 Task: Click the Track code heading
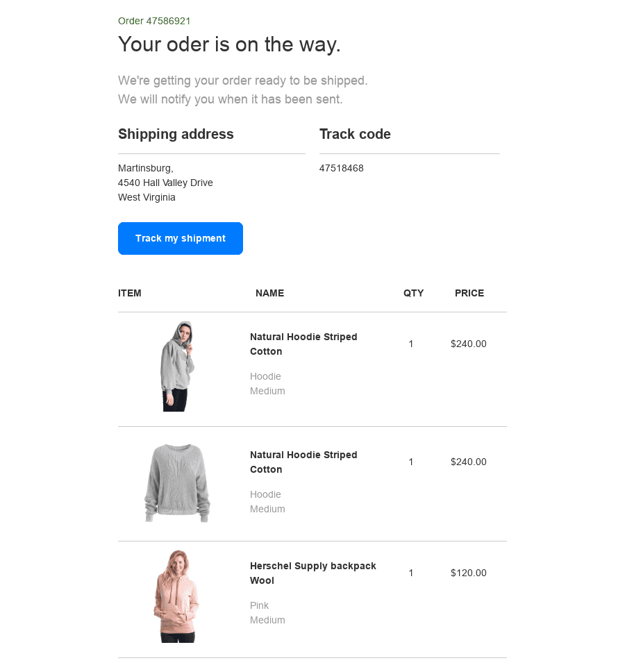click(355, 134)
